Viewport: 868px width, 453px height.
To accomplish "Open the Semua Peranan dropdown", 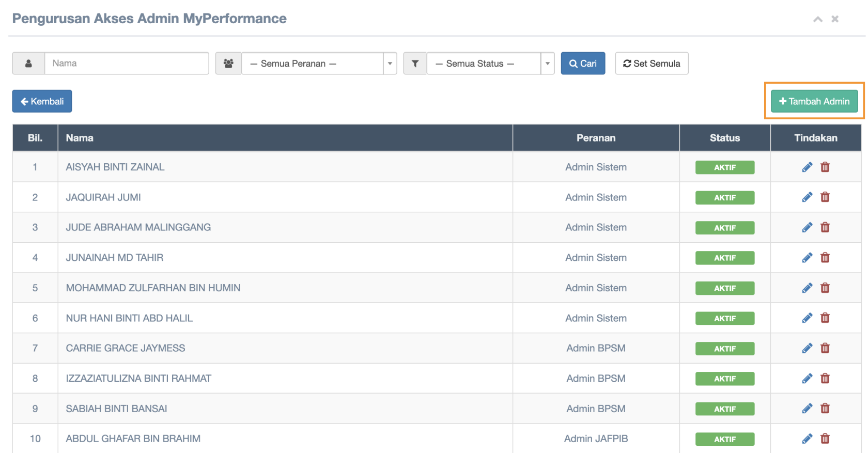I will 318,64.
